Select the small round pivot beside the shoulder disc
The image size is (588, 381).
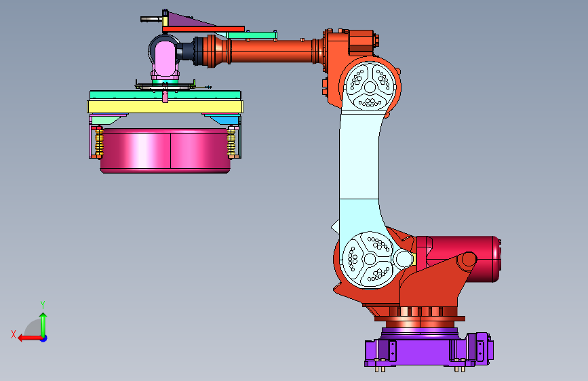coord(403,259)
